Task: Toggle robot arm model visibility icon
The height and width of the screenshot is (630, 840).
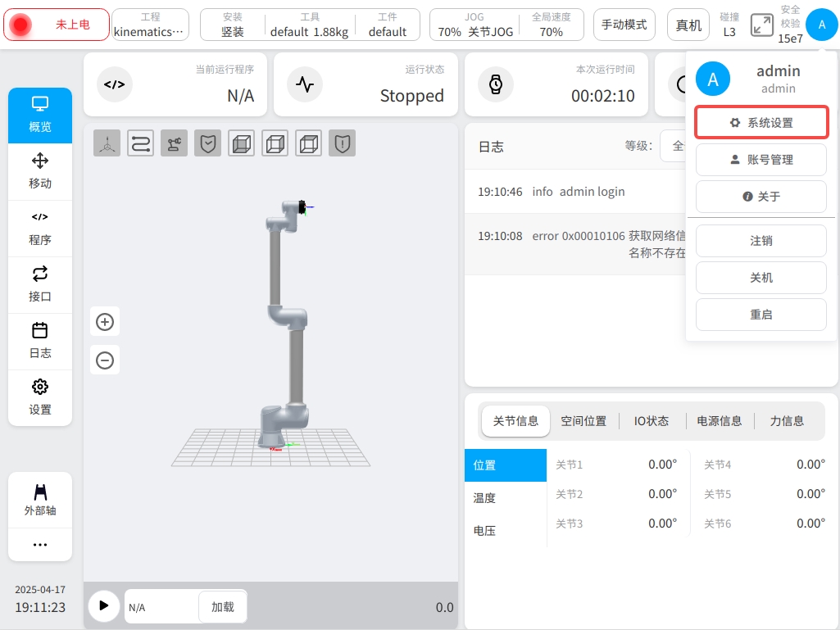Action: (174, 143)
